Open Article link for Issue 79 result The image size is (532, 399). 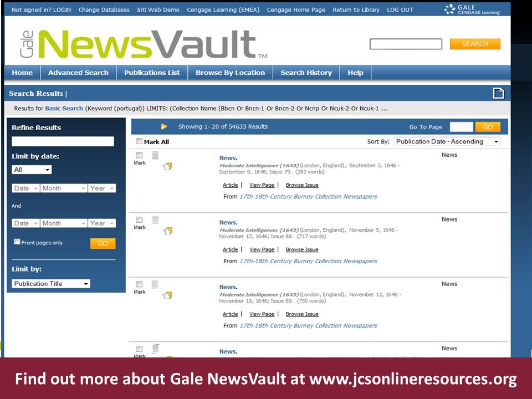point(230,185)
